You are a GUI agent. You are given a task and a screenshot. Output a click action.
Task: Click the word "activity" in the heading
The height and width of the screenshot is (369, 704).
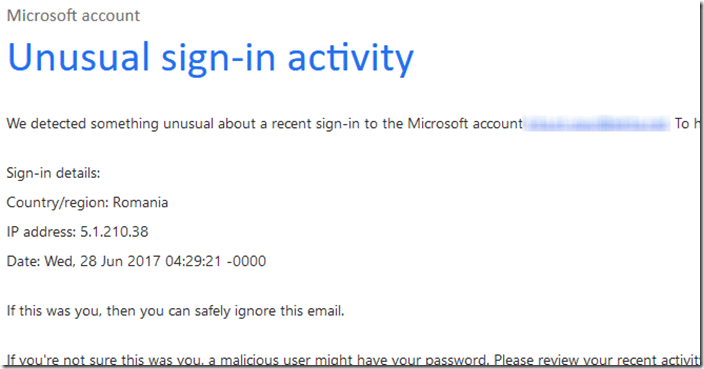(x=351, y=59)
